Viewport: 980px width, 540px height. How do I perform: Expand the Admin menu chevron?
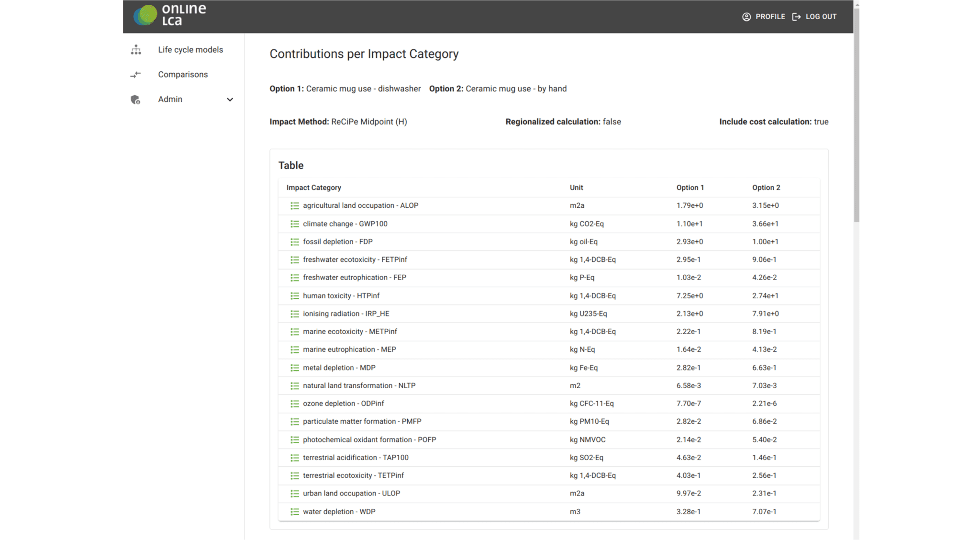click(x=230, y=100)
